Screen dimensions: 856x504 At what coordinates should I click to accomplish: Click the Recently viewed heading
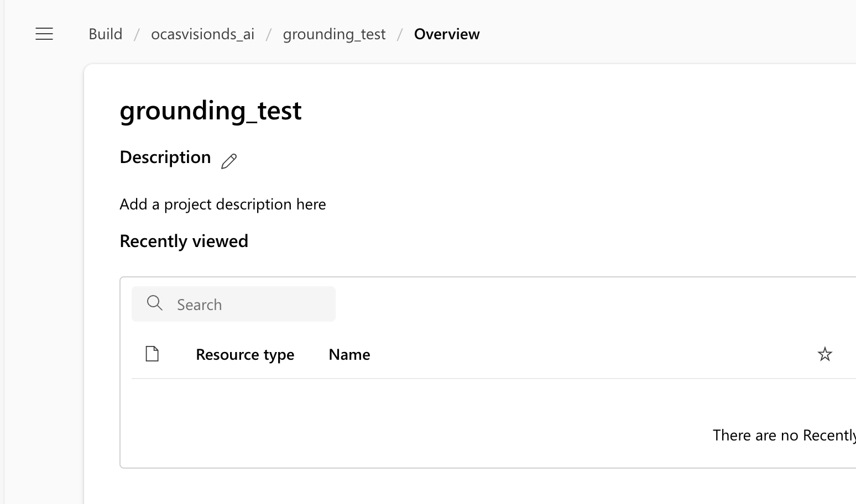pos(184,241)
